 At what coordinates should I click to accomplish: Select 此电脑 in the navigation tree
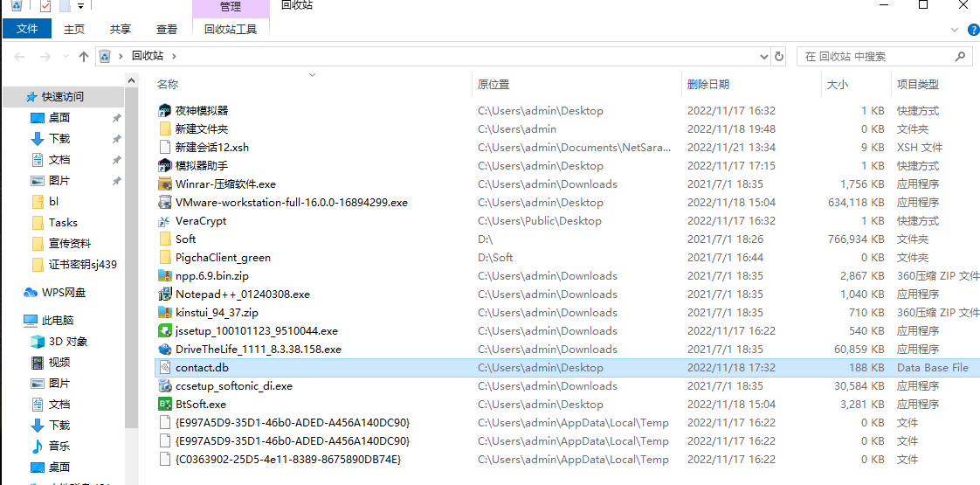[x=57, y=321]
